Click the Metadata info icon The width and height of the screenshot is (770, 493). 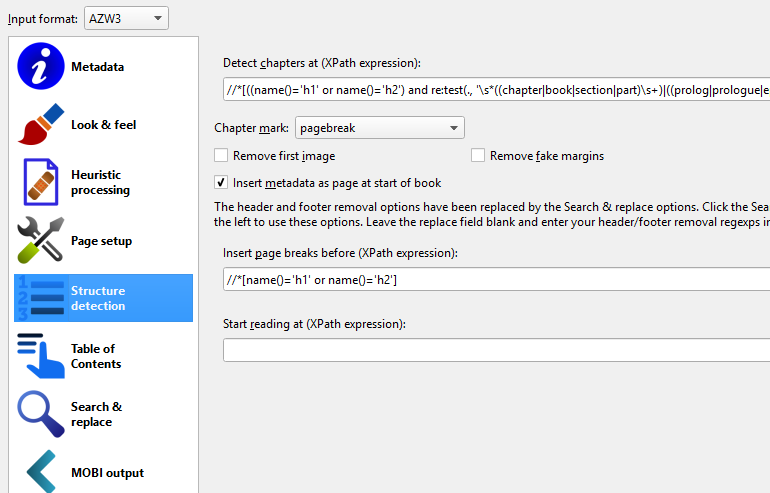pyautogui.click(x=40, y=67)
